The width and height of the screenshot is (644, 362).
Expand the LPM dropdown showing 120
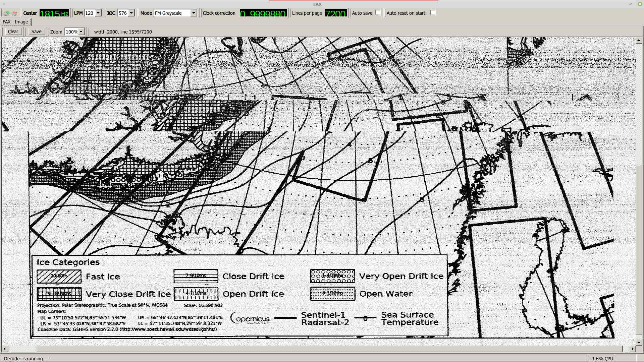point(98,13)
